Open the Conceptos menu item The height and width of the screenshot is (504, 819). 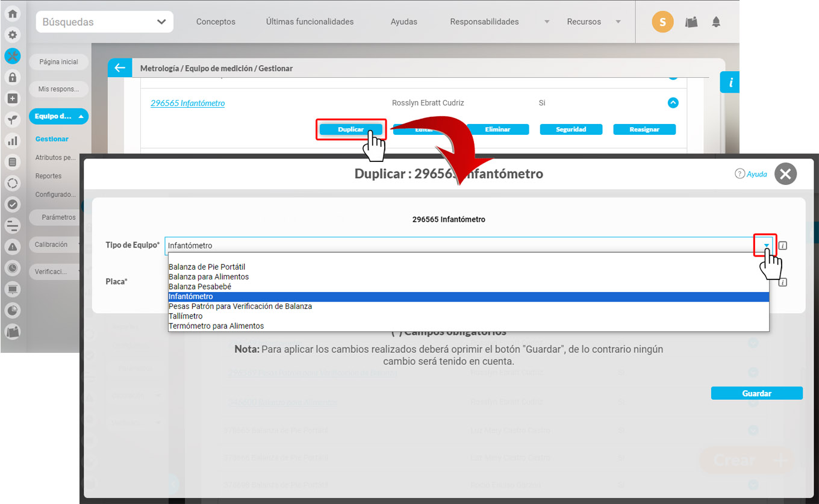tap(216, 22)
